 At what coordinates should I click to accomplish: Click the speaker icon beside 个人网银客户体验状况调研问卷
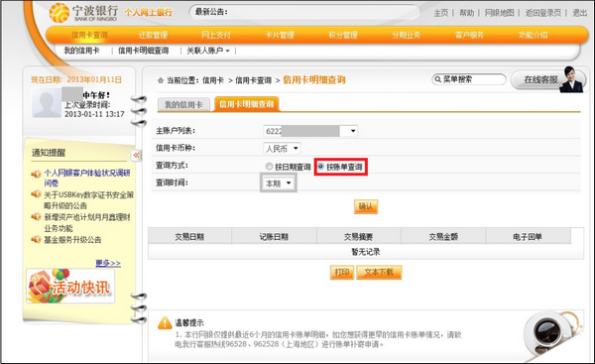pyautogui.click(x=36, y=174)
